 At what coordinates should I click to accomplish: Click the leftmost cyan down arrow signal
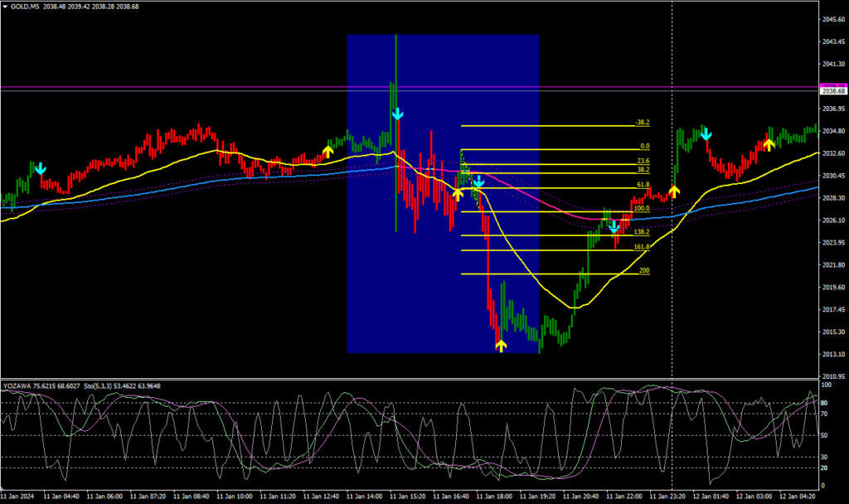[41, 169]
